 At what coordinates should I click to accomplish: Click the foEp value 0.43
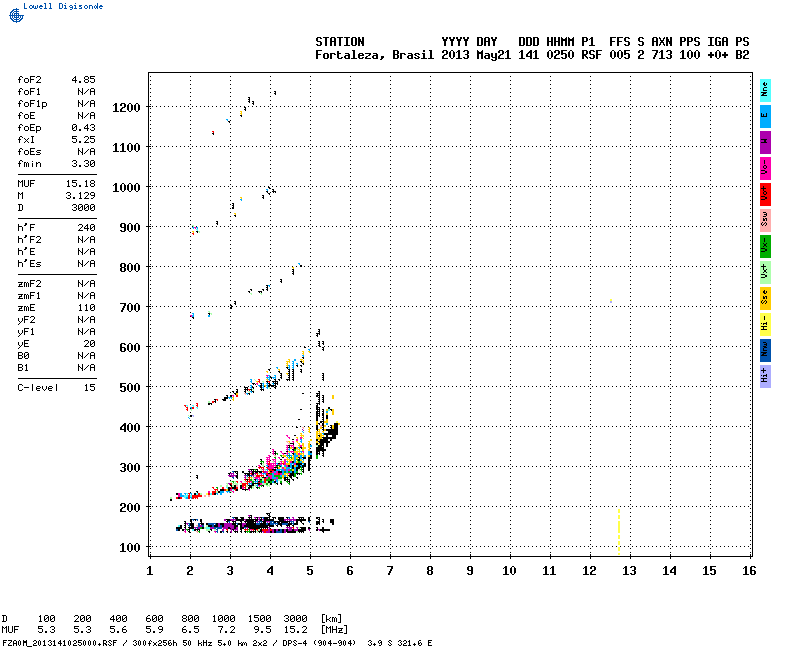coord(83,128)
